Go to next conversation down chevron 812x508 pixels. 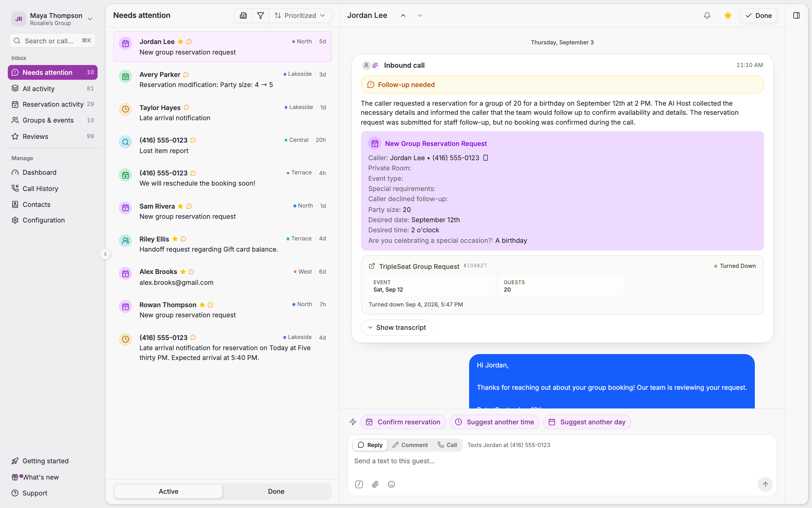coord(420,16)
